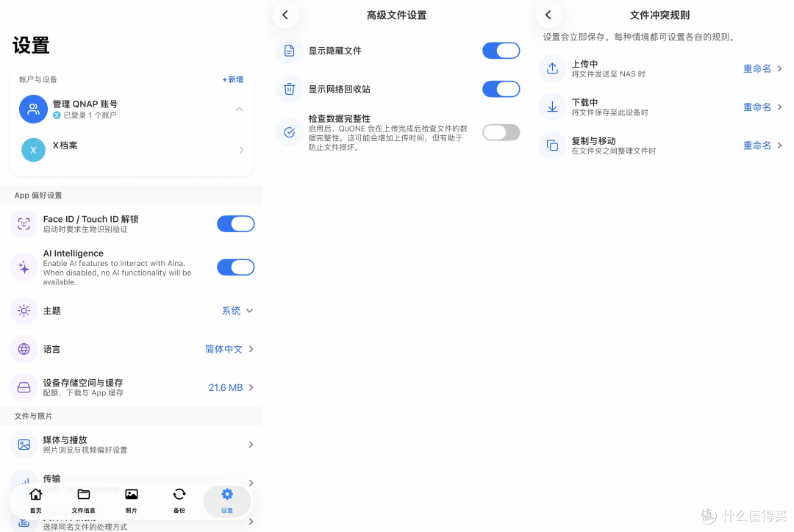
Task: Open 媒体与播放 settings chevron
Action: pyautogui.click(x=251, y=445)
